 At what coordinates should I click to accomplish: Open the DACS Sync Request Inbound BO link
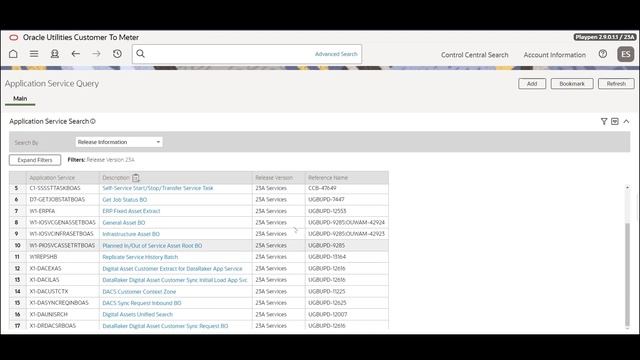pyautogui.click(x=142, y=303)
